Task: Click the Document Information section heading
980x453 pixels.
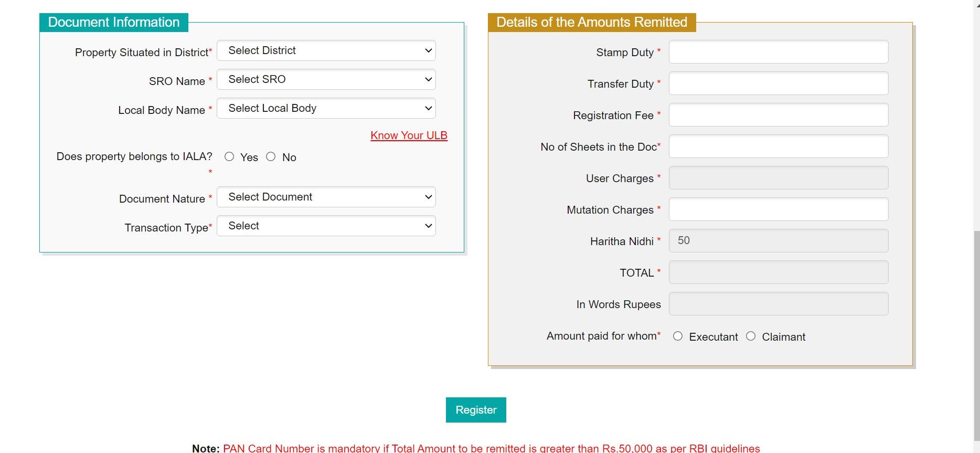Action: [x=114, y=23]
